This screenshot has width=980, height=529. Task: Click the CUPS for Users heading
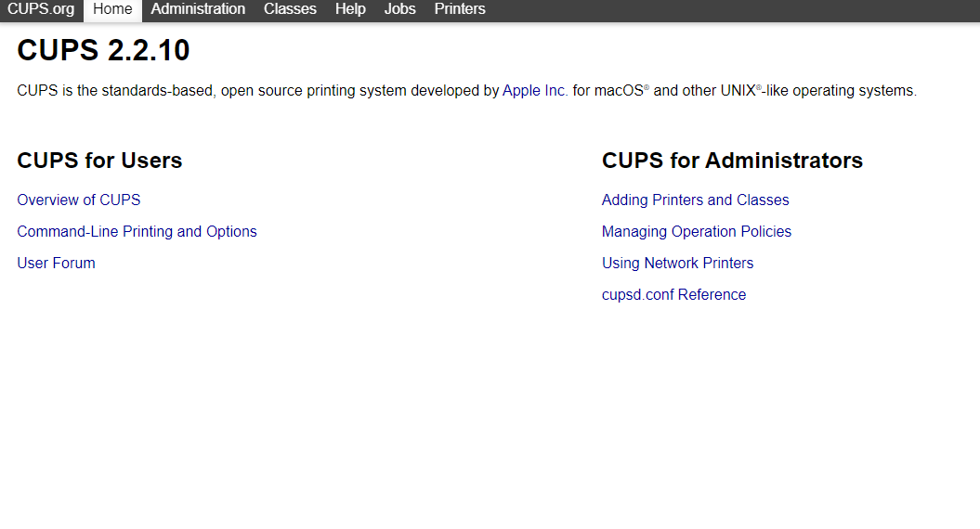pos(99,161)
